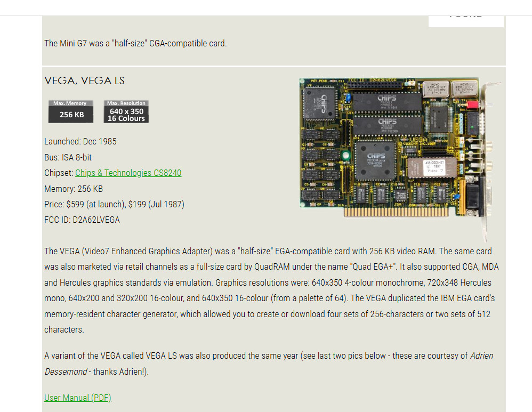
Task: Select the 'Bus: ISA 8-bit' line
Action: coord(68,157)
